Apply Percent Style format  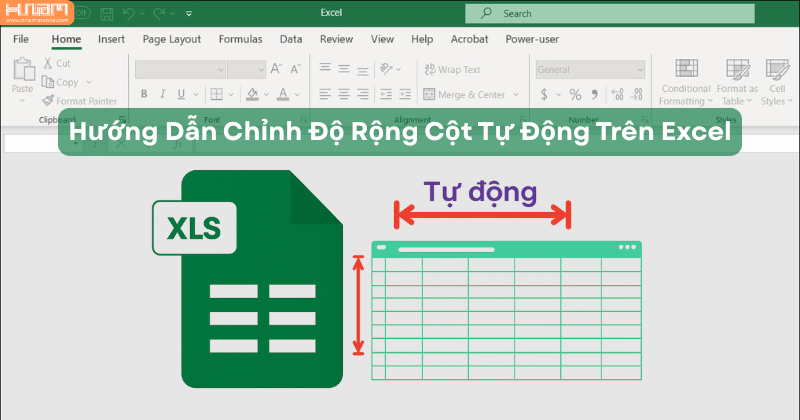tap(576, 94)
